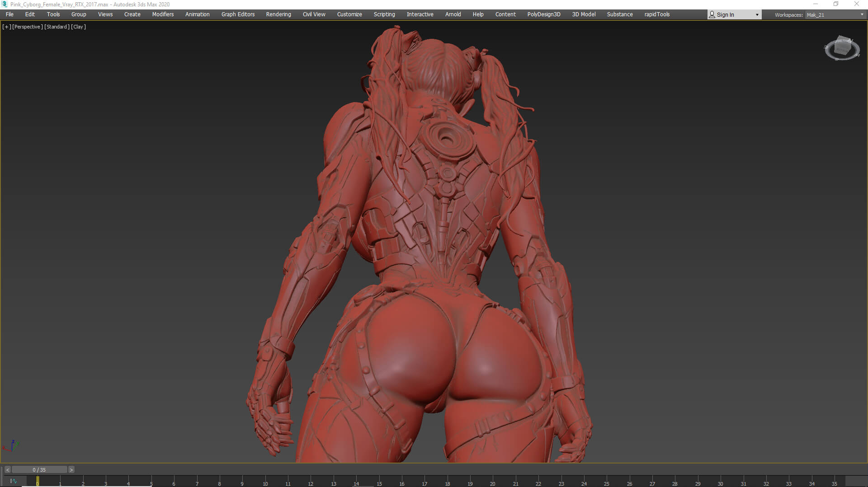
Task: Go to next frame with right arrow
Action: pos(71,470)
